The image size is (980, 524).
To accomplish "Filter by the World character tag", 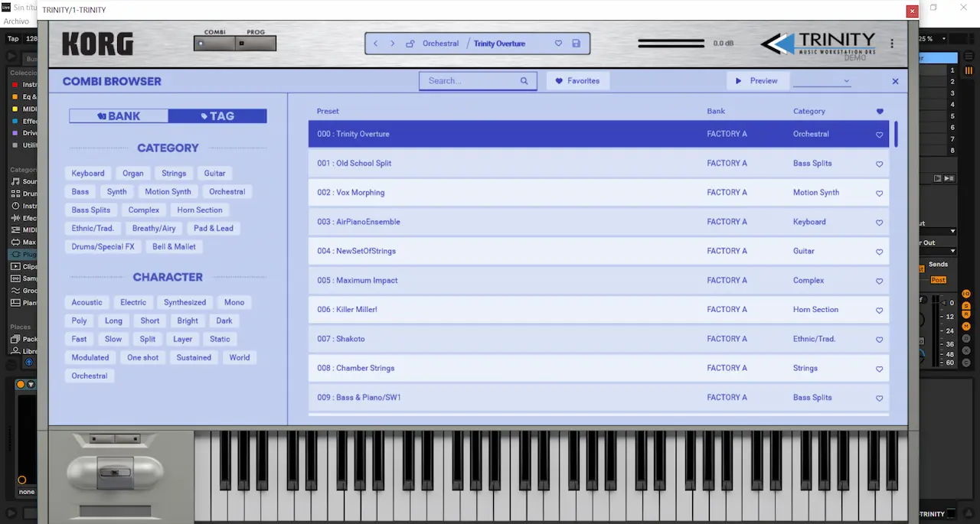I will coord(240,357).
